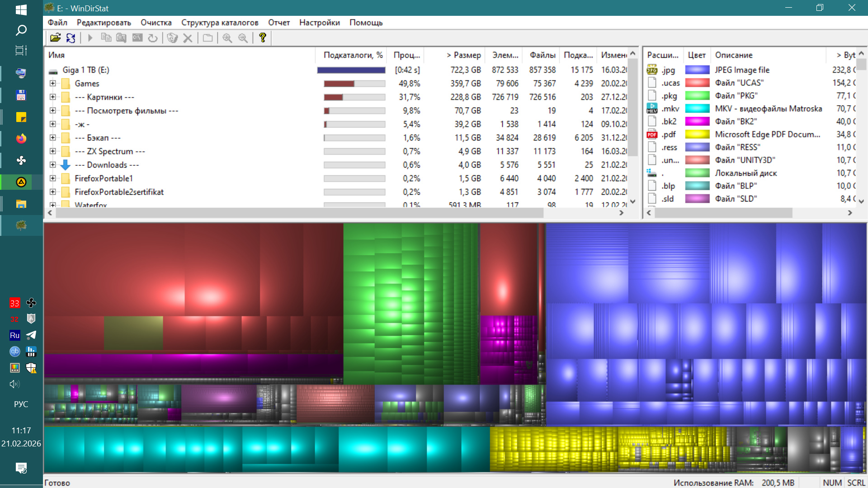Click the Refresh all toolbar icon
868x488 pixels.
[x=71, y=38]
